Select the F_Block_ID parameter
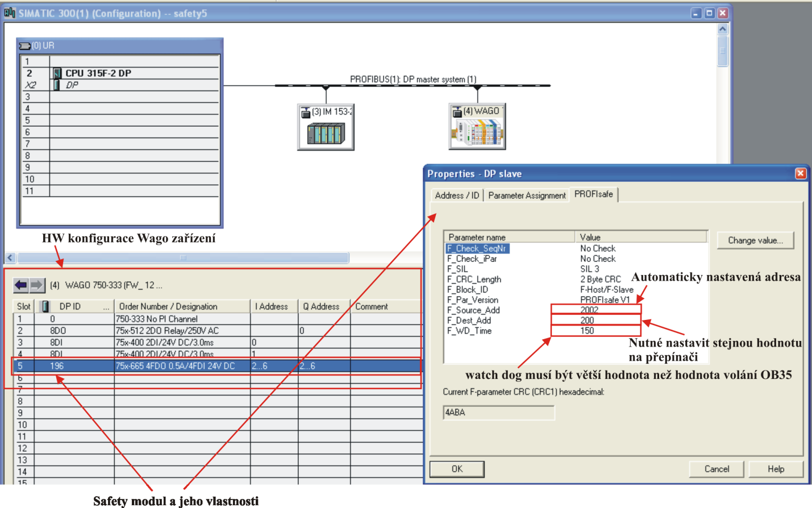Image resolution: width=812 pixels, height=508 pixels. pyautogui.click(x=467, y=289)
